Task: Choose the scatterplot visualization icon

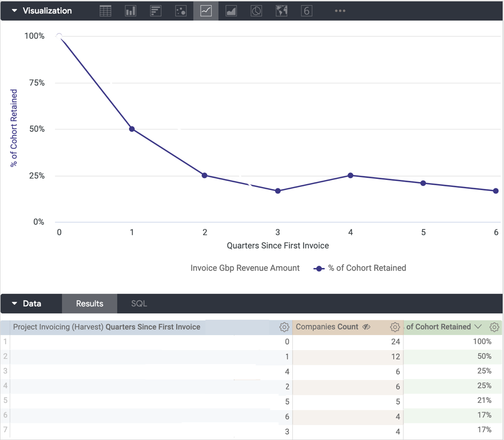Action: click(x=181, y=11)
